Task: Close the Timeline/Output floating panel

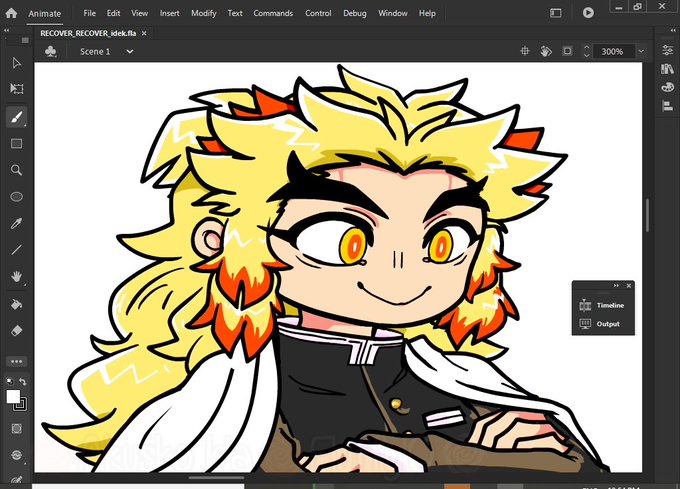Action: [x=629, y=286]
